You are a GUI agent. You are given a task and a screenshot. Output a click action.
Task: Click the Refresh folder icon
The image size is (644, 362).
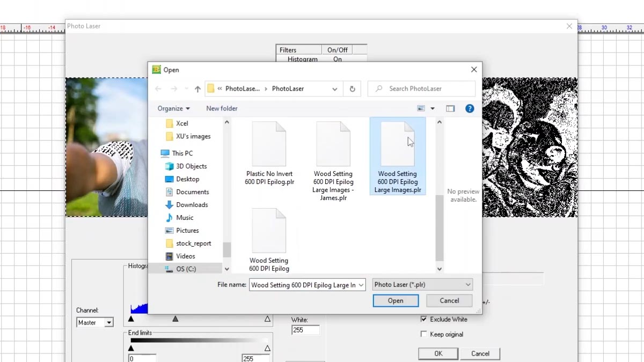(x=352, y=89)
